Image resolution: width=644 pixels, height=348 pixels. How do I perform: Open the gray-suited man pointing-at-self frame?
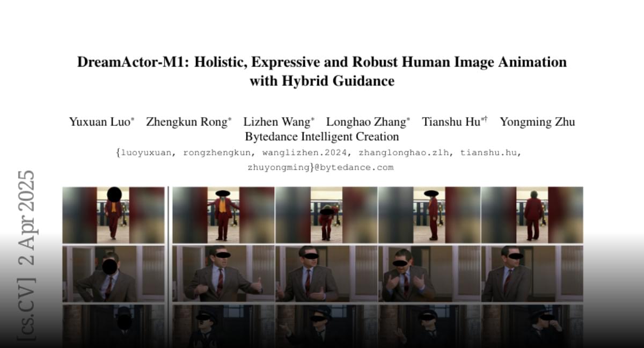pos(429,274)
